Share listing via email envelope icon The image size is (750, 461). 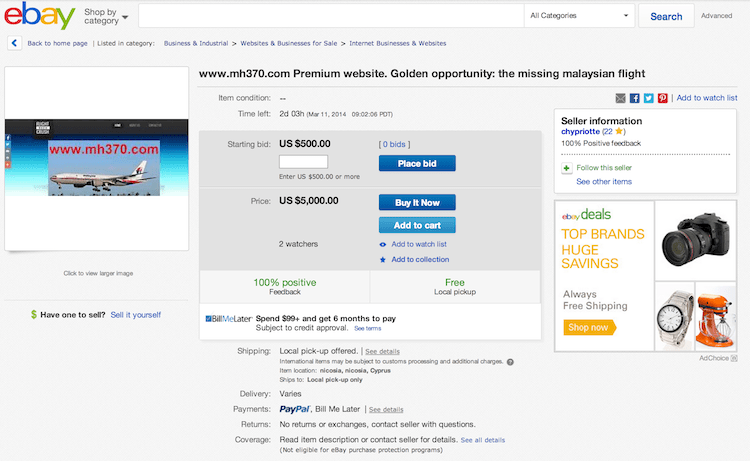coord(621,98)
